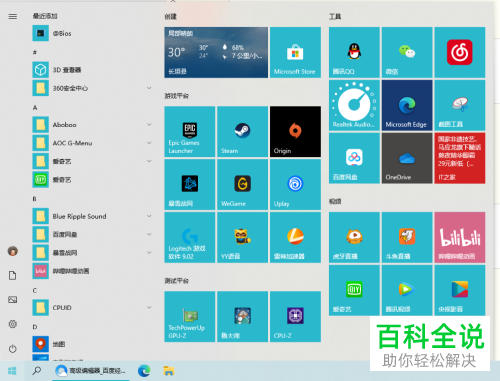
Task: Expand the Aboboo folder chevron
Action: (x=149, y=124)
